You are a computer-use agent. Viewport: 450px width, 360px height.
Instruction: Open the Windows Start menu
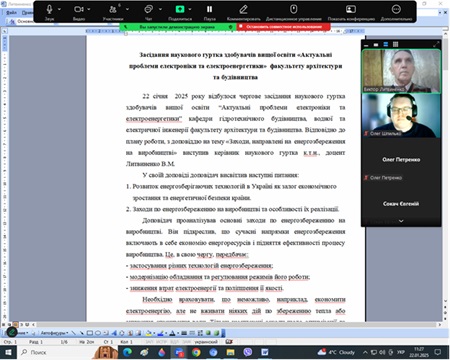[8, 352]
